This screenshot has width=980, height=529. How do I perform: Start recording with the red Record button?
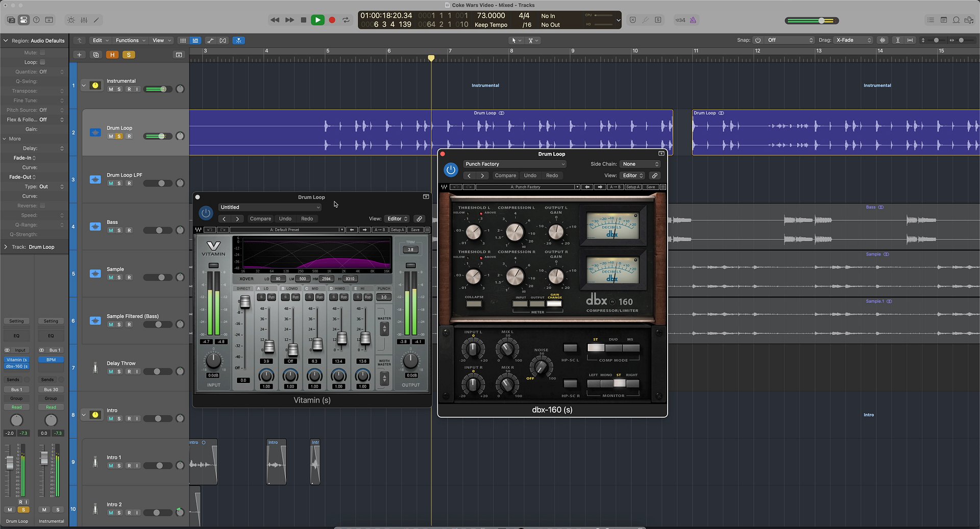[x=332, y=20]
